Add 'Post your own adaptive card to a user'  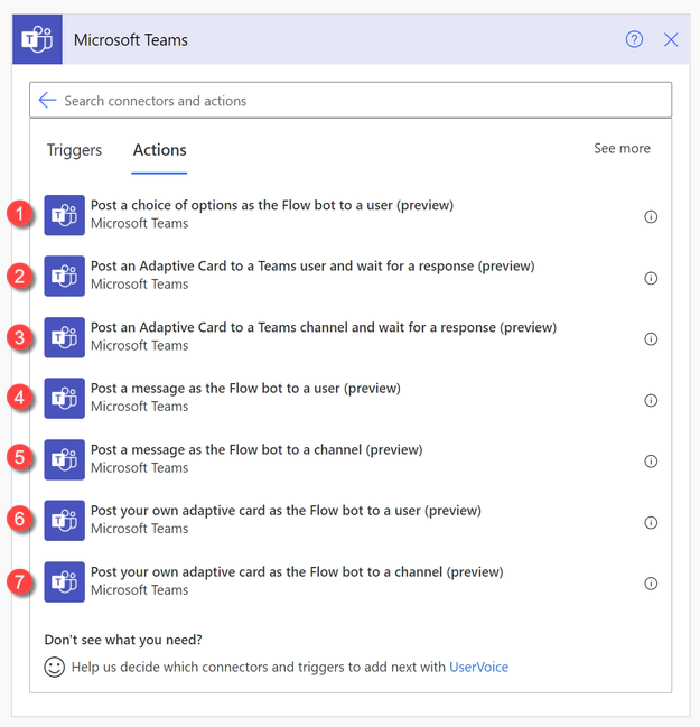pyautogui.click(x=285, y=511)
